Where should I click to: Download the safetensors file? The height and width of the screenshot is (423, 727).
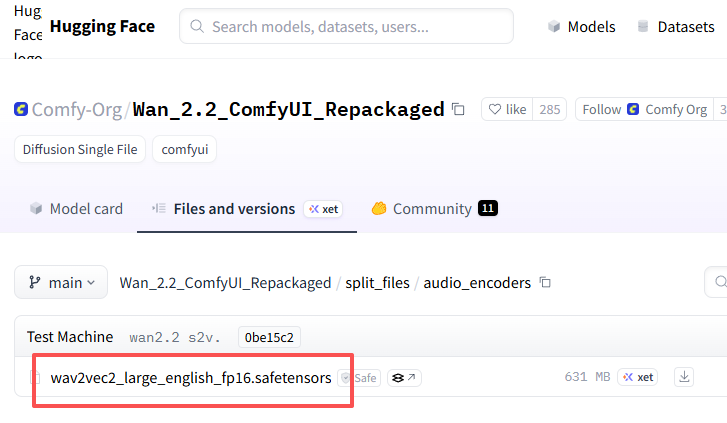point(684,377)
